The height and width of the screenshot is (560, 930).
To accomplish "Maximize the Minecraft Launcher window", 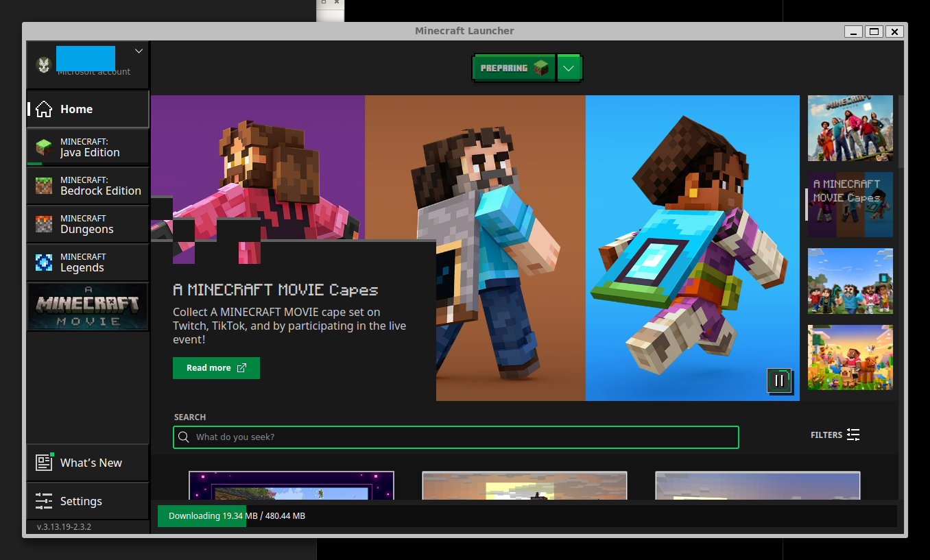I will [874, 32].
